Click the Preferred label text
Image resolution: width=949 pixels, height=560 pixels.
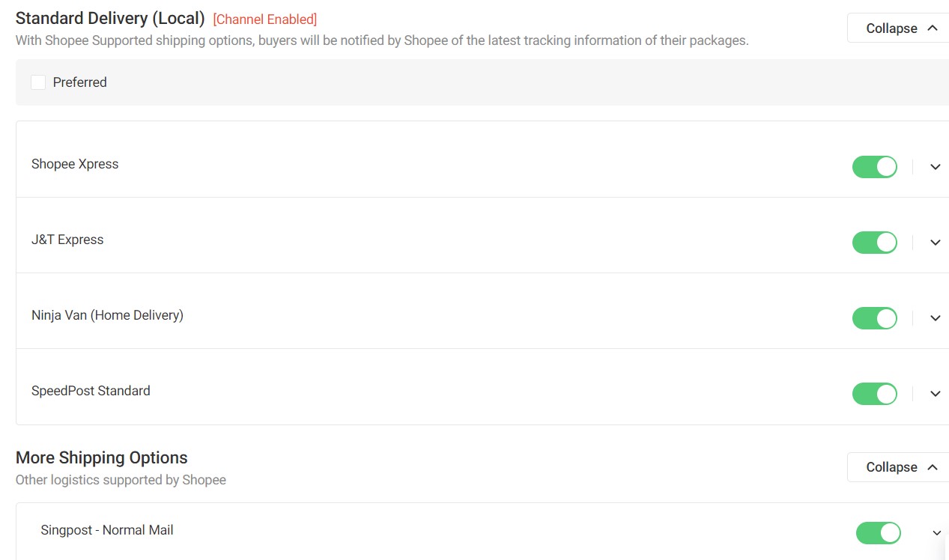pos(79,82)
